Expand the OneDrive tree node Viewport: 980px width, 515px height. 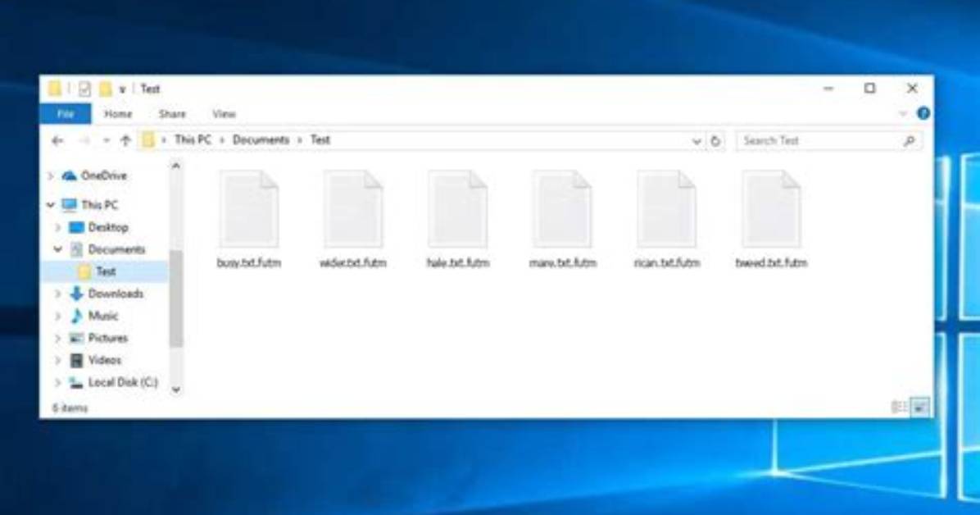click(51, 175)
